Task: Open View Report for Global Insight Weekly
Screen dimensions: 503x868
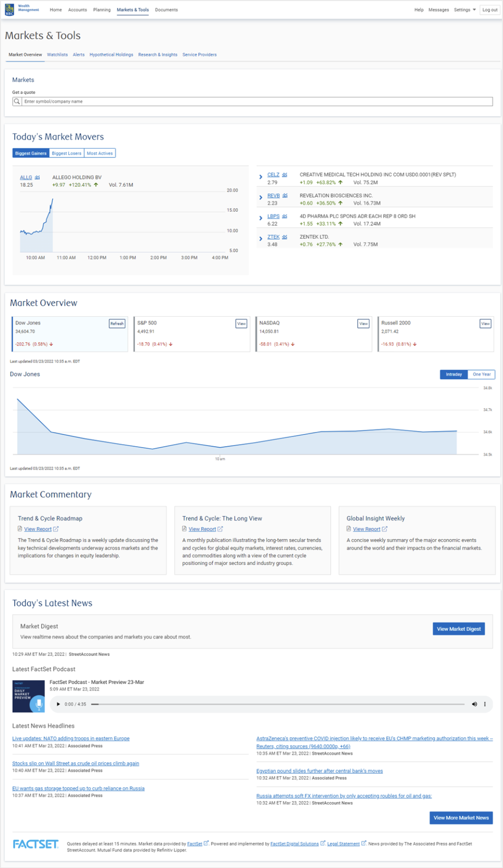Action: [x=367, y=529]
